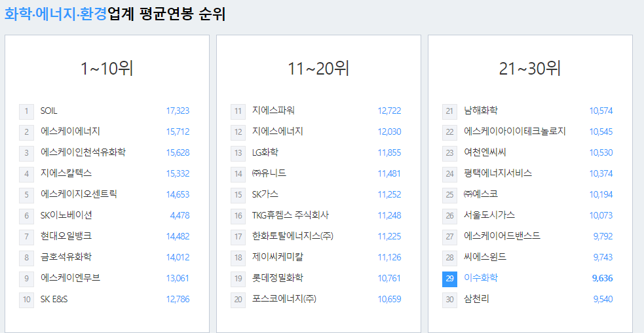Click the figure 11,855
Screen dimensions: 644x333
(x=389, y=152)
